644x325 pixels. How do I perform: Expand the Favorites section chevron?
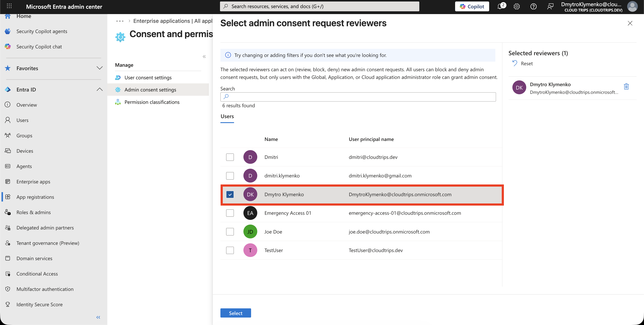(99, 68)
